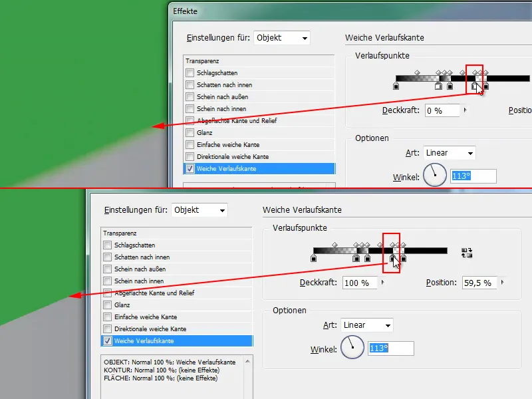Click the KONTUR: Normal 100 % summary line
Screen dimensions: 532x399
[x=162, y=370]
